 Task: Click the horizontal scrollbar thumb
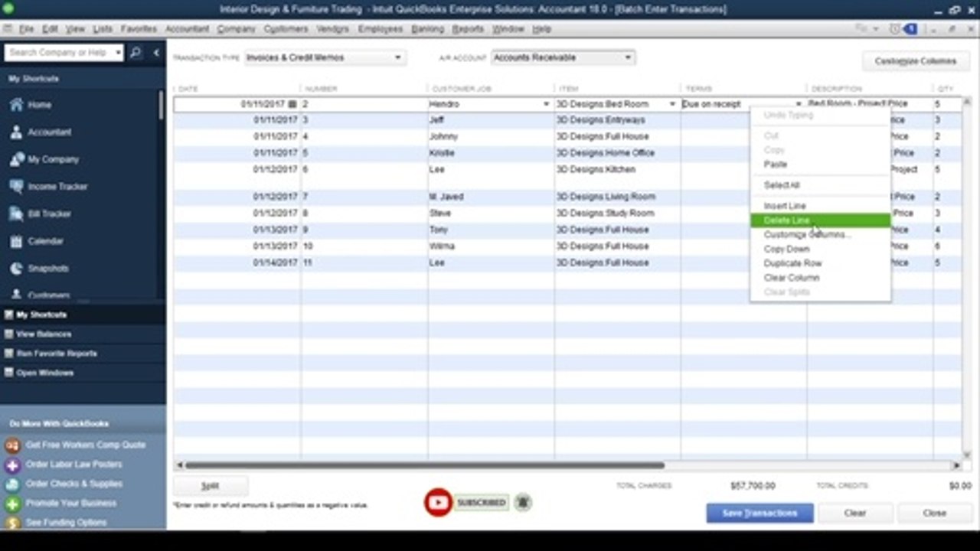(424, 465)
